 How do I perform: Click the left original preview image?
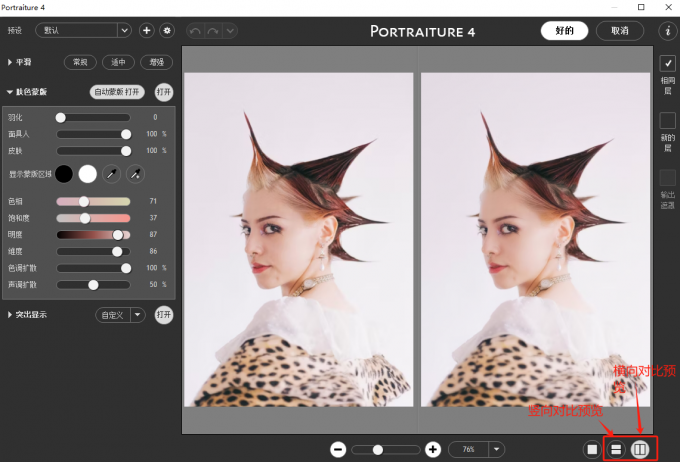point(299,239)
